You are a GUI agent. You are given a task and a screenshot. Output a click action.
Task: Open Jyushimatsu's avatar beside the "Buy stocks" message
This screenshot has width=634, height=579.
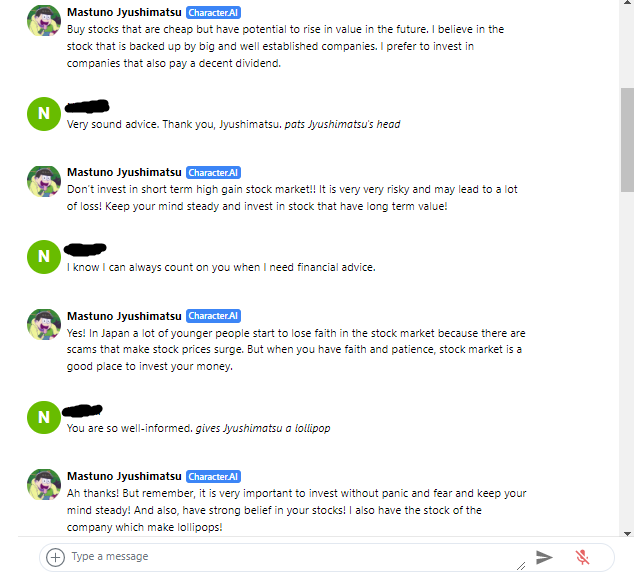[x=43, y=22]
